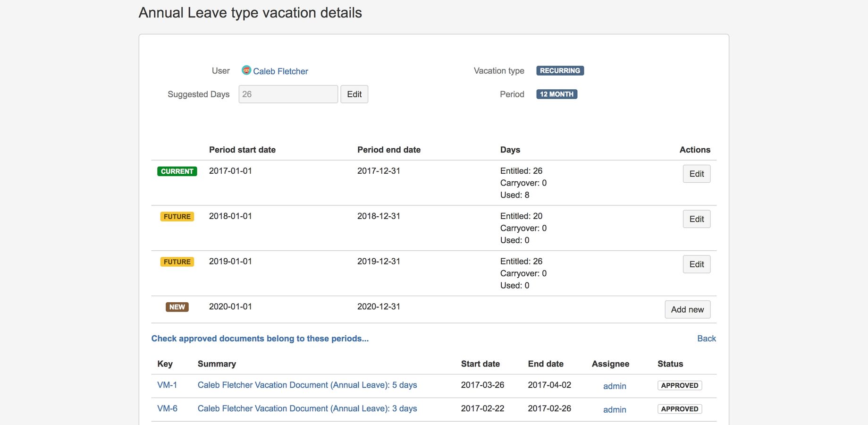Viewport: 868px width, 425px height.
Task: Click 'Entitled: 20' text
Action: [x=521, y=216]
